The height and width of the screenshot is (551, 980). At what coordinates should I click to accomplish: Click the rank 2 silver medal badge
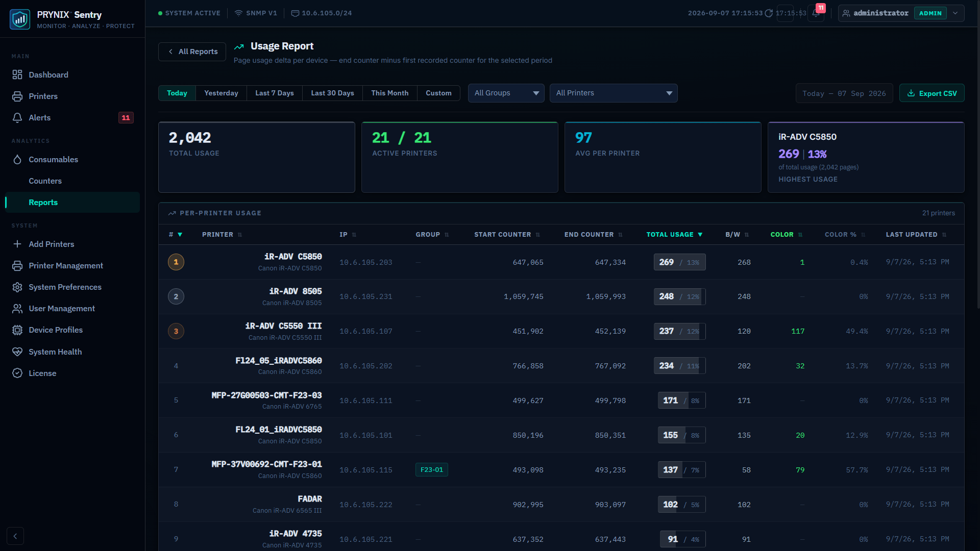(x=176, y=297)
